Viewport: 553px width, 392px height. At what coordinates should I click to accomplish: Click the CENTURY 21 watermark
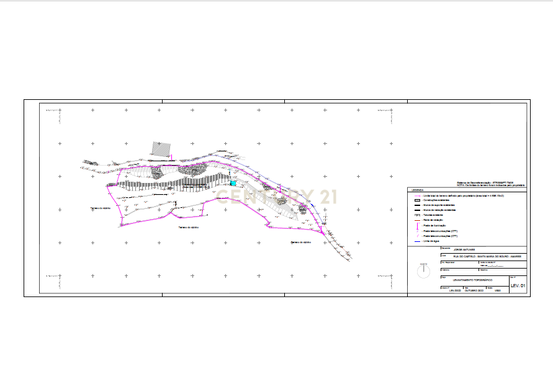[x=276, y=197]
